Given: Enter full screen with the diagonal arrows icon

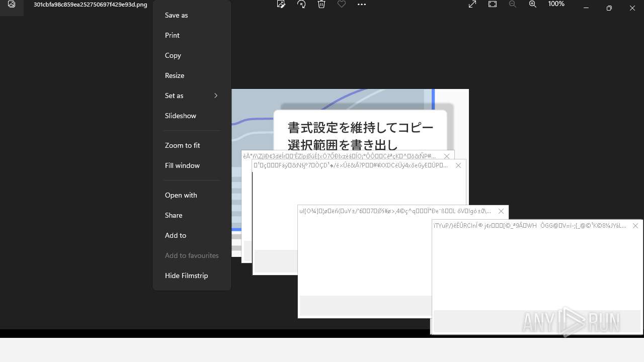Looking at the screenshot, I should pos(472,4).
